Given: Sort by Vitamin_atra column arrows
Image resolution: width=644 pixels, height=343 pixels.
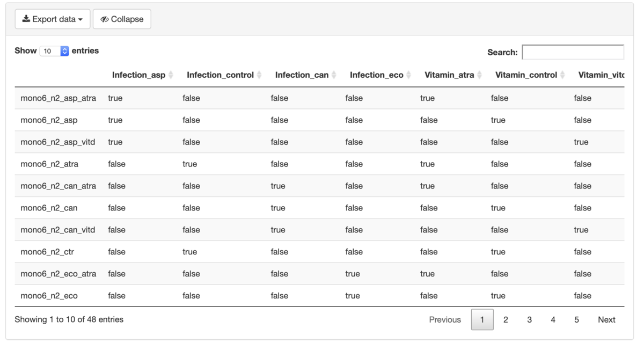Looking at the screenshot, I should pos(479,75).
